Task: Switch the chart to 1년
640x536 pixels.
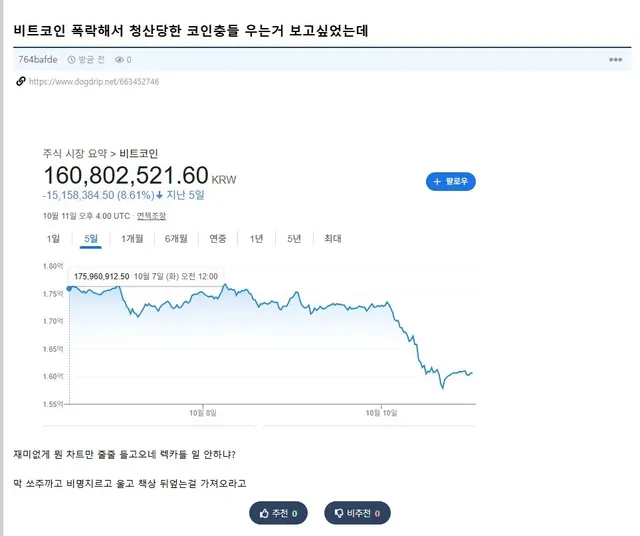Action: point(256,238)
